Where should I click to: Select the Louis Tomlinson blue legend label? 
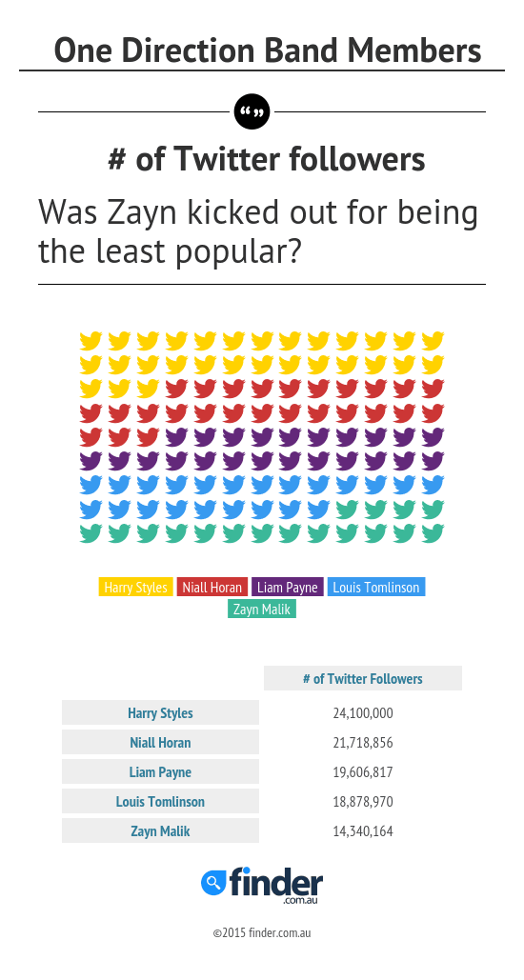pyautogui.click(x=376, y=587)
